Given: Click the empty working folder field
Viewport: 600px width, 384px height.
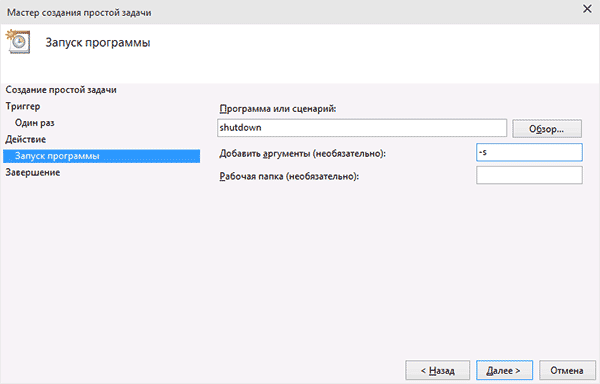Looking at the screenshot, I should click(529, 175).
